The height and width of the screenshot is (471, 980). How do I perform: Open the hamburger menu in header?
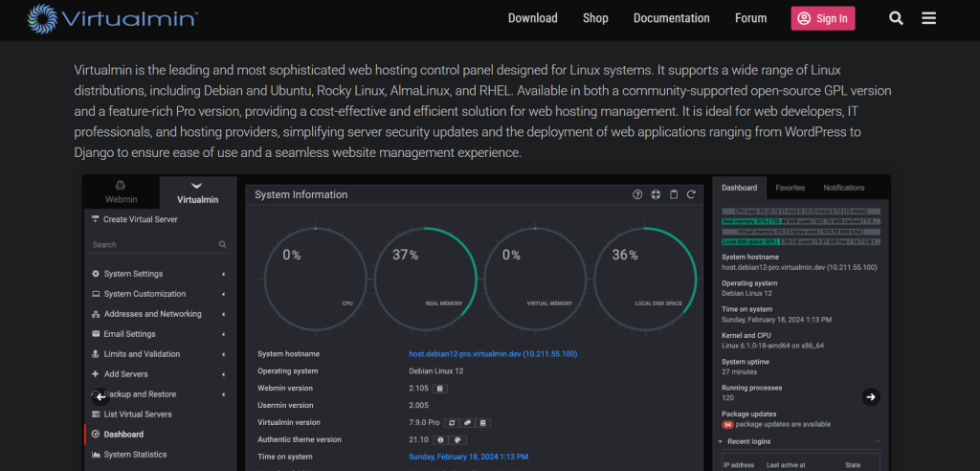[x=928, y=18]
